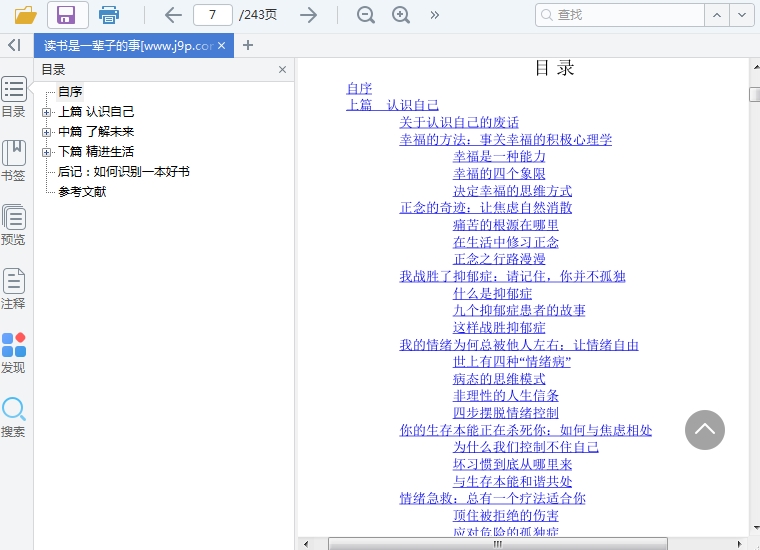This screenshot has width=760, height=550.
Task: Zoom in with the plus magnifier
Action: point(401,15)
